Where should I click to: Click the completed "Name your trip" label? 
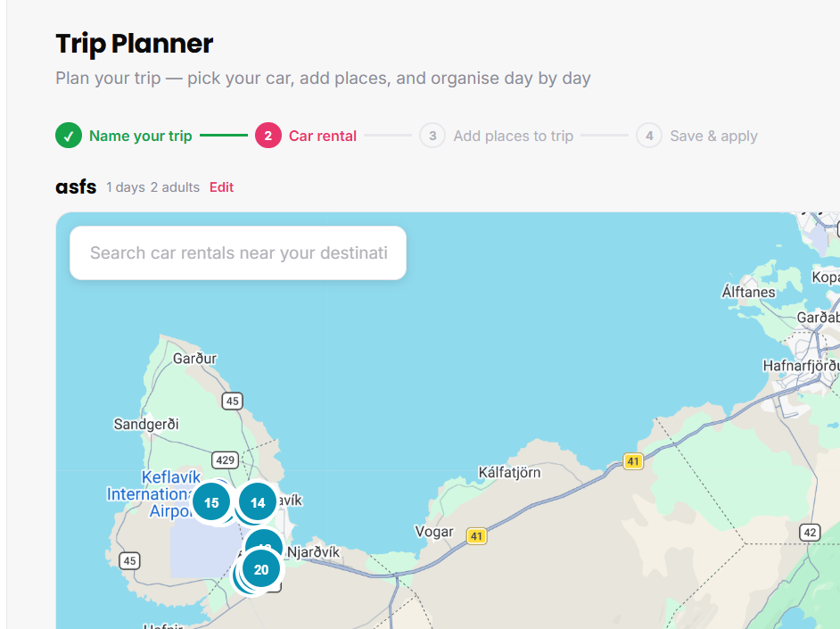[x=140, y=136]
